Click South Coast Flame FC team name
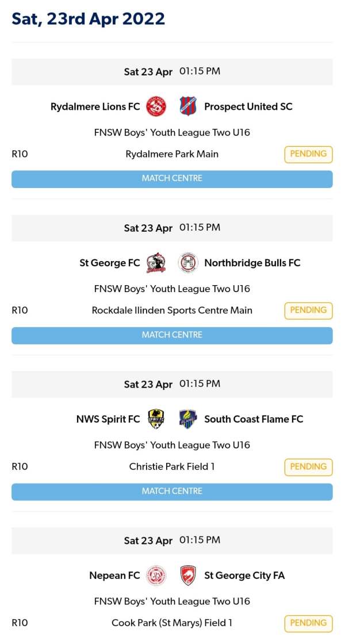 coord(254,419)
